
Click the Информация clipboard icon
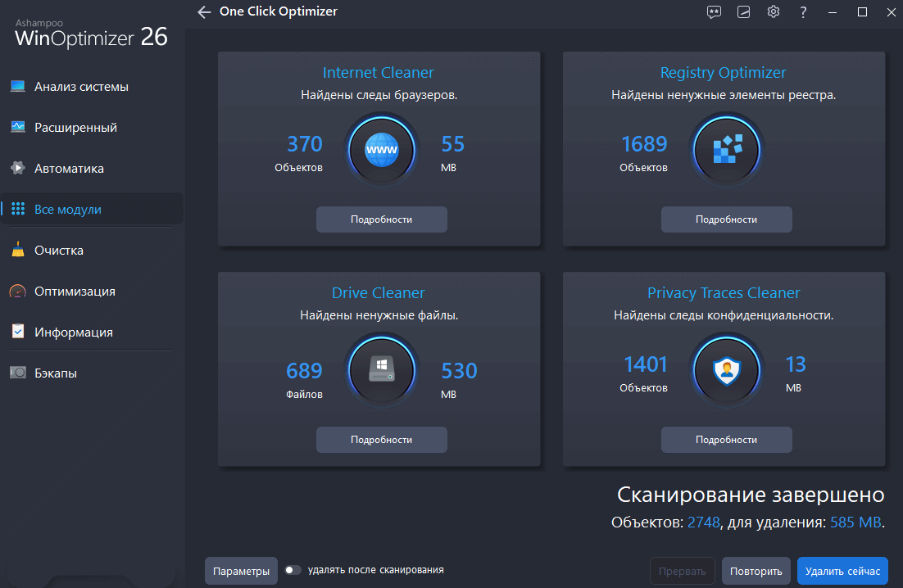click(18, 332)
